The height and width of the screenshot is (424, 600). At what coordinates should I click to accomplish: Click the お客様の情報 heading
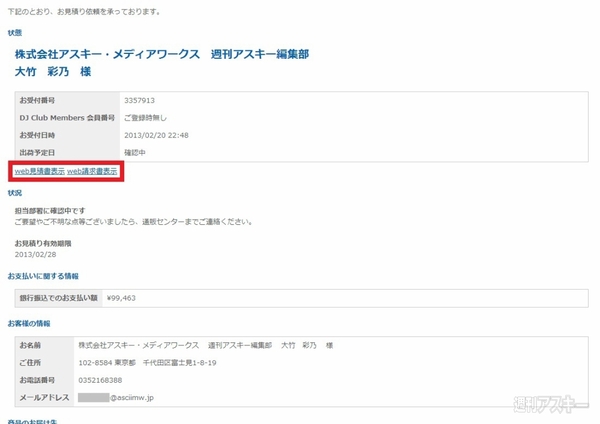click(x=29, y=324)
